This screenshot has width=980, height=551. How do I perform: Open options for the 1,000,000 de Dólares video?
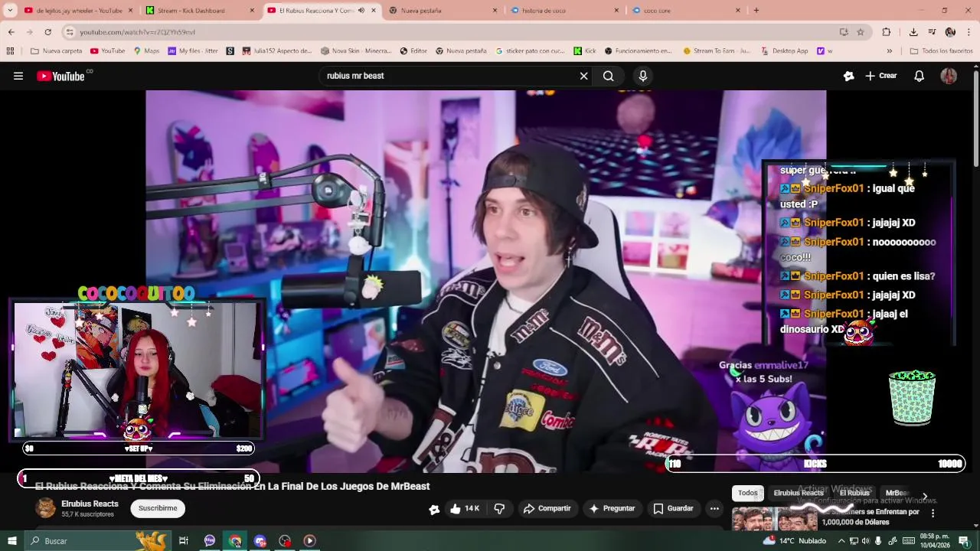pyautogui.click(x=933, y=513)
